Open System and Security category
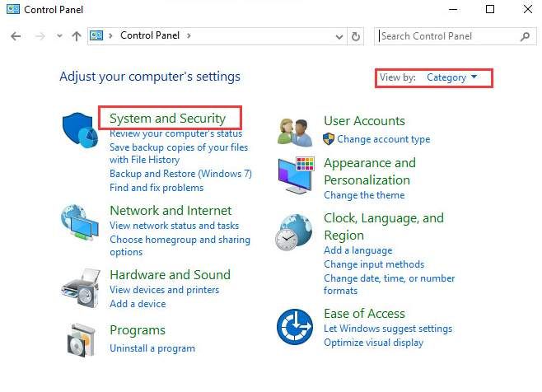 tap(167, 118)
